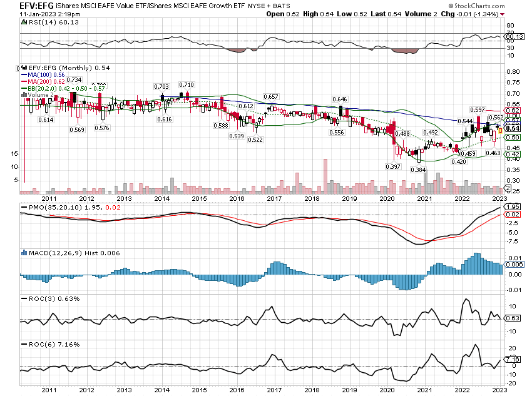Click the 0.459 price annotation
Screen dimensions: 532x396
point(468,154)
